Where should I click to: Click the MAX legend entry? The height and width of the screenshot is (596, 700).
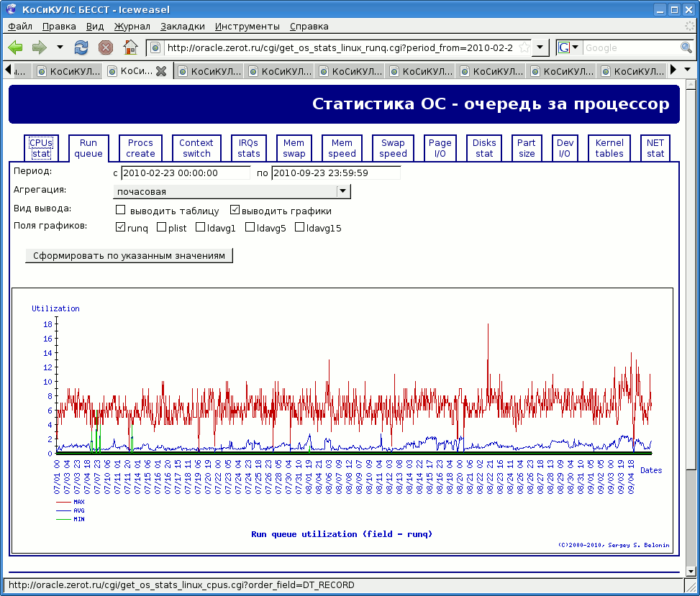click(x=70, y=502)
